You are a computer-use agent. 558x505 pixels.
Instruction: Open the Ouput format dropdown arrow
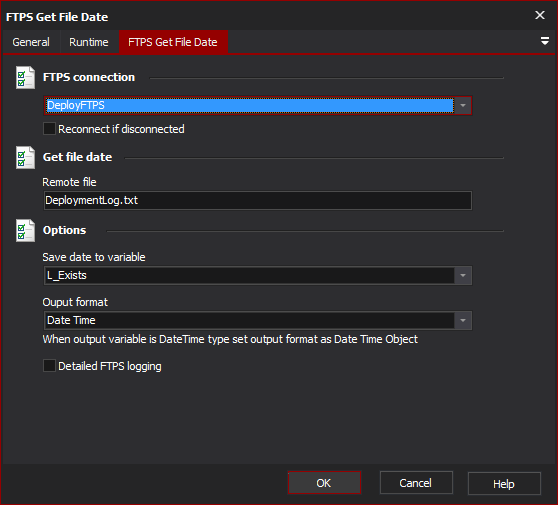pos(463,320)
